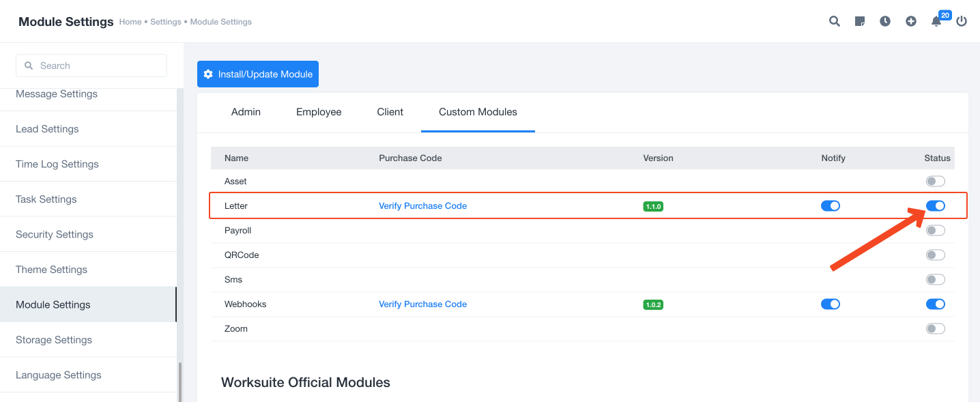
Task: Click Verify Purchase Code for Letter
Action: 423,205
